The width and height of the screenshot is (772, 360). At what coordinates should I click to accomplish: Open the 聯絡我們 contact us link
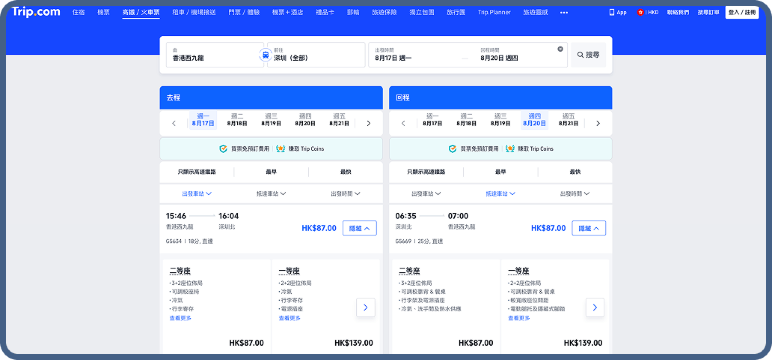678,12
